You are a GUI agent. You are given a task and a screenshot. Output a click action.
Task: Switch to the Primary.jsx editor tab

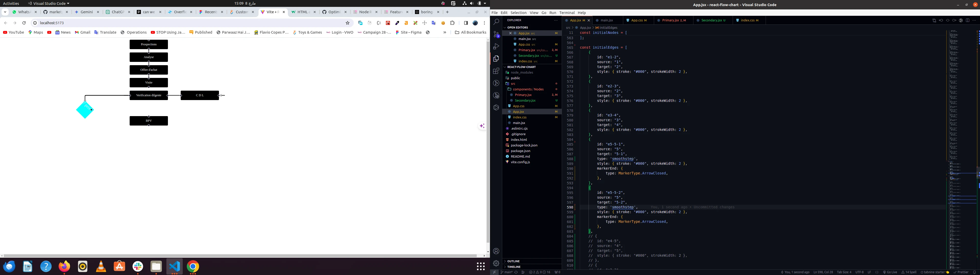(671, 21)
